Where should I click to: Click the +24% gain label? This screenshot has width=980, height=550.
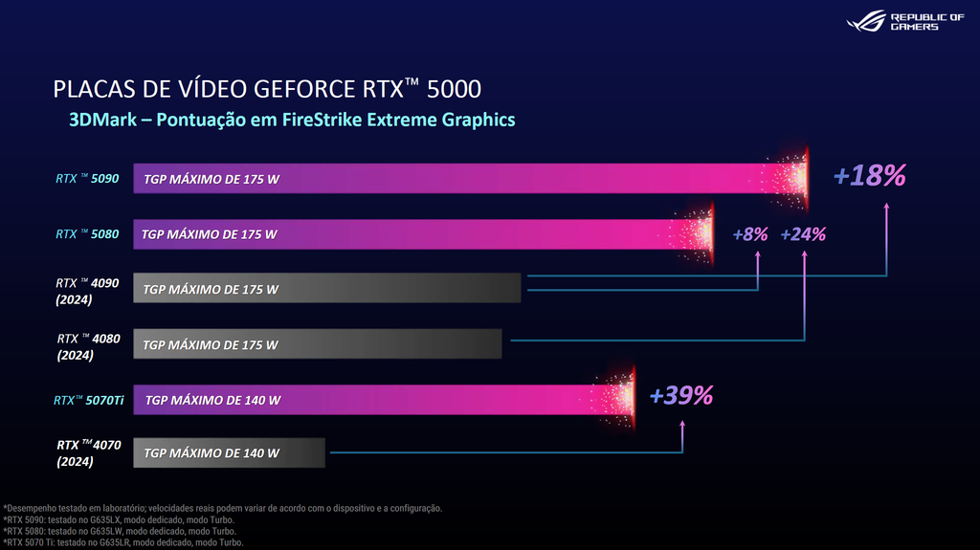coord(803,234)
